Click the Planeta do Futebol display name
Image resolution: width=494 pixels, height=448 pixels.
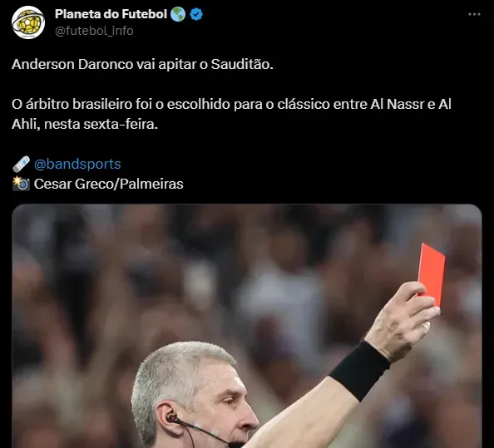111,14
